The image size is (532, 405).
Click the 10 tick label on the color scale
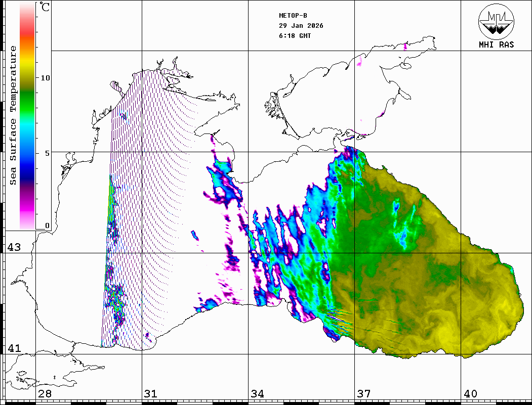pos(46,78)
